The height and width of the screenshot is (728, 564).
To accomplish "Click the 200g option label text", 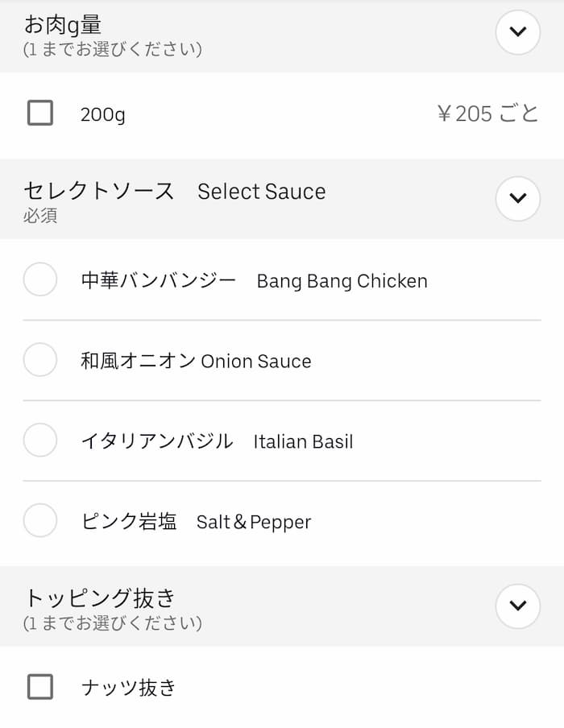I will click(102, 114).
